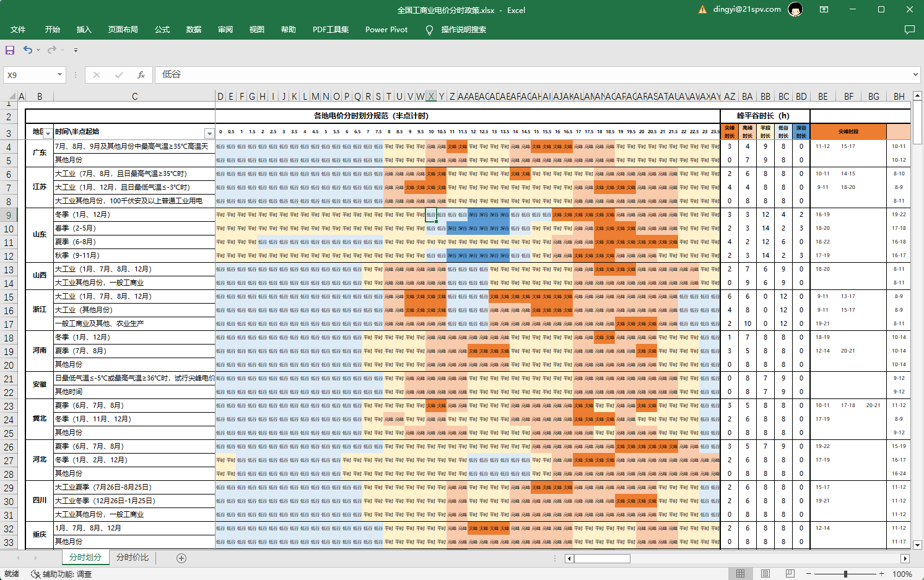Expand the Name Box dropdown
Image resolution: width=924 pixels, height=580 pixels.
[x=60, y=75]
